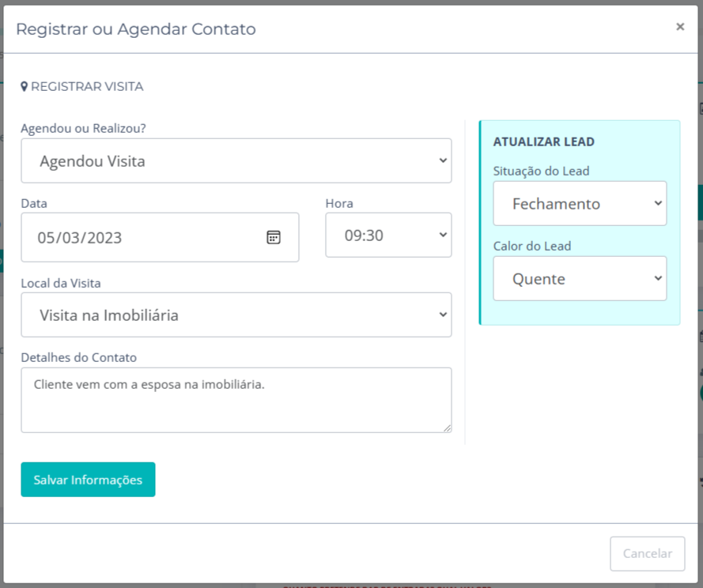The width and height of the screenshot is (703, 588).
Task: Click the "Situação do Lead" label
Action: 542,171
